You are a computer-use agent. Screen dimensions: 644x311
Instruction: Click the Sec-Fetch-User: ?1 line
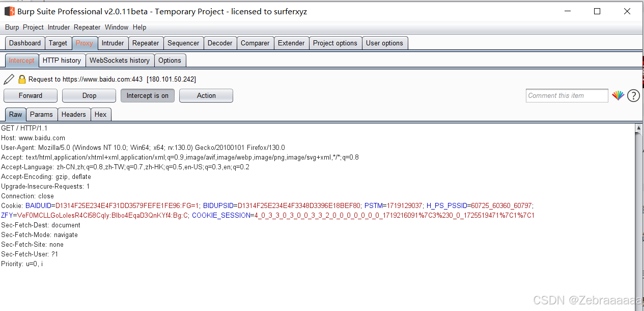pos(30,254)
